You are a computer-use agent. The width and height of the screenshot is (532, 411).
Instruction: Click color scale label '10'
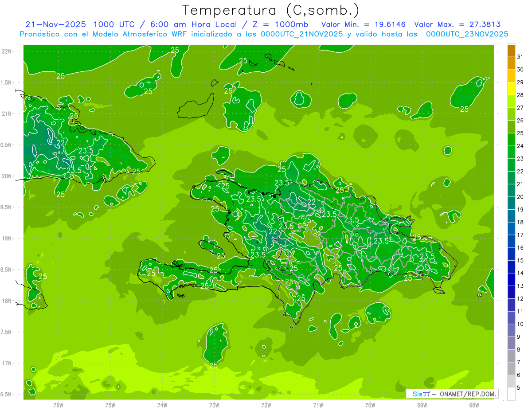(520, 324)
